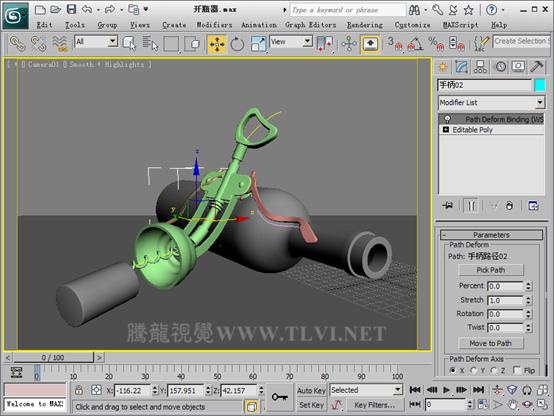Open the Create command panel tab

click(443, 67)
